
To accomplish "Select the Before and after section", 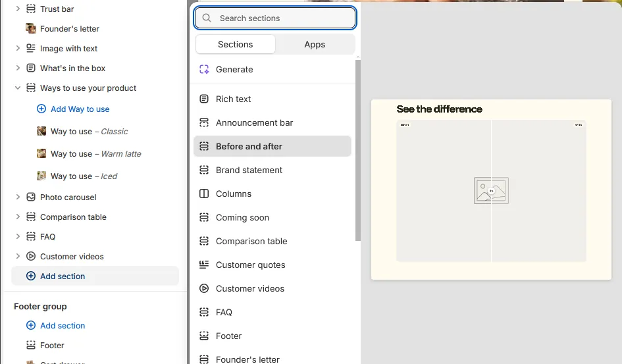I will (x=272, y=146).
